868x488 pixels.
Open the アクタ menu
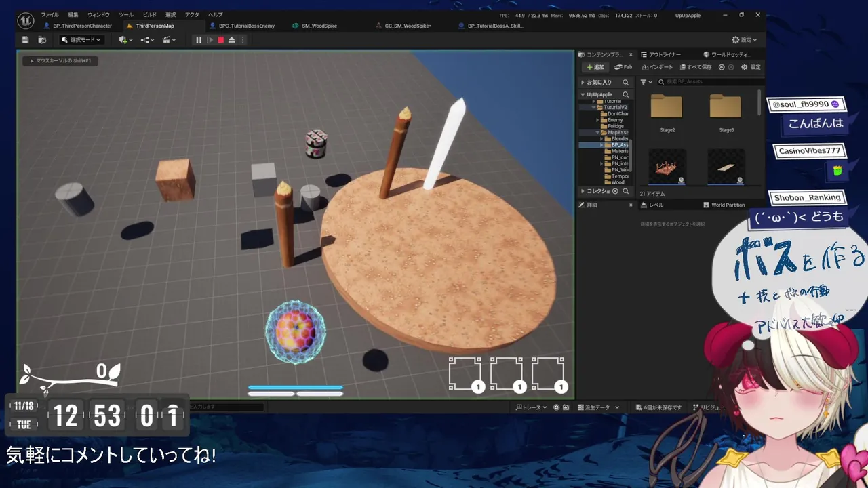click(192, 15)
